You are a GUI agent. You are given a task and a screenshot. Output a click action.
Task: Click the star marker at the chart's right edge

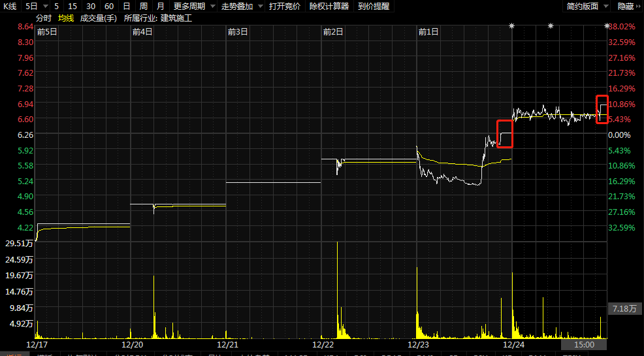(607, 26)
